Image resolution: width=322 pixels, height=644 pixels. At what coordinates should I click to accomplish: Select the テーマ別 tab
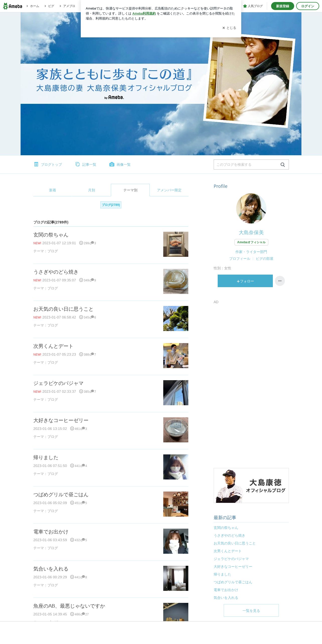tap(130, 190)
